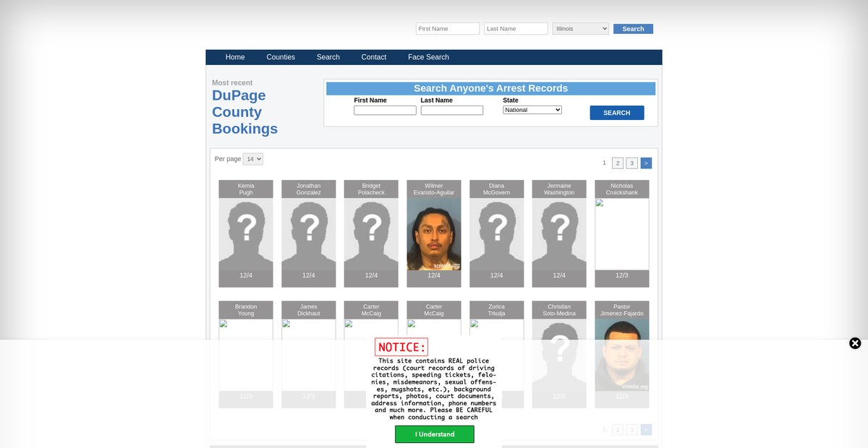Click the Brandon Young name header
868x448 pixels.
(x=246, y=310)
